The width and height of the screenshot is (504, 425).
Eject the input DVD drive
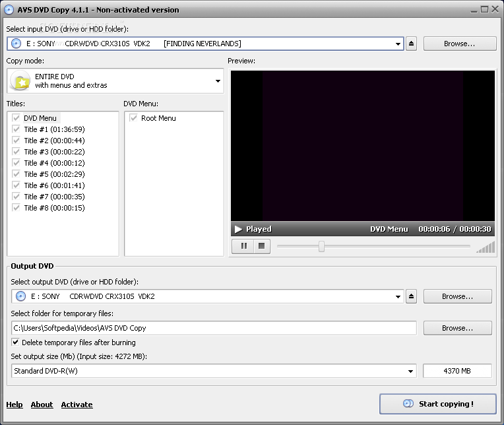point(411,44)
